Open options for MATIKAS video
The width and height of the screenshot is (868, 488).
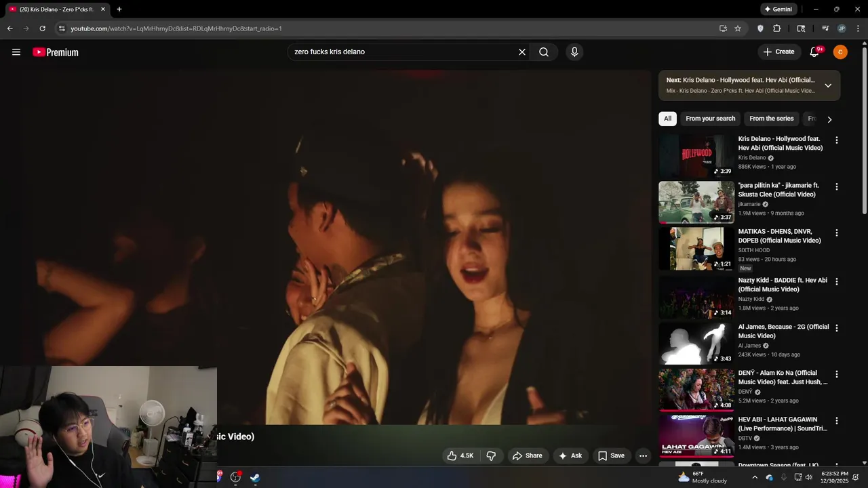coord(837,232)
